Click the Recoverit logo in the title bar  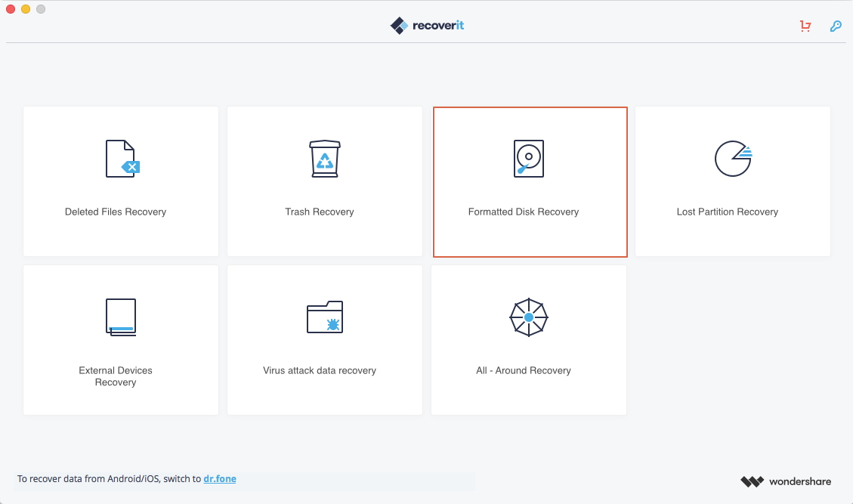(x=427, y=26)
